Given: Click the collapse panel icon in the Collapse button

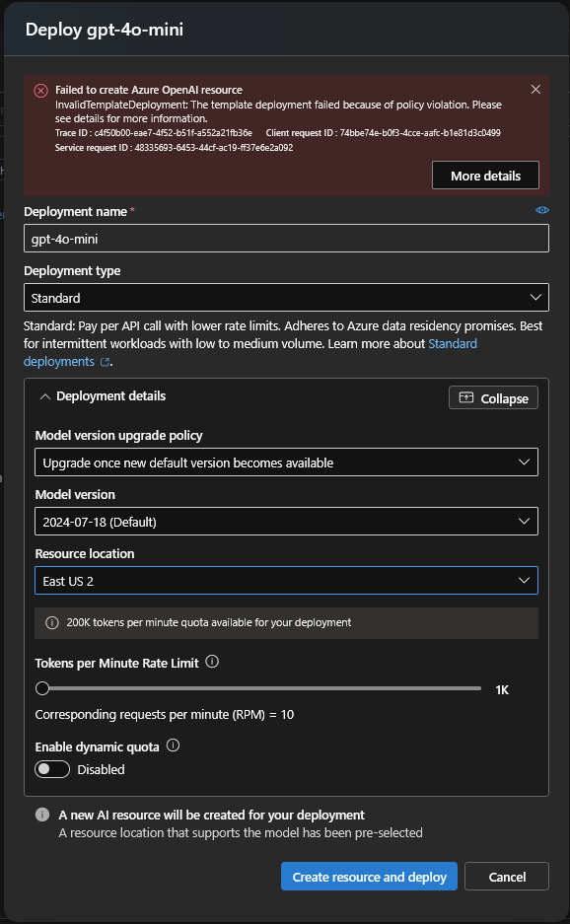Looking at the screenshot, I should tap(465, 397).
